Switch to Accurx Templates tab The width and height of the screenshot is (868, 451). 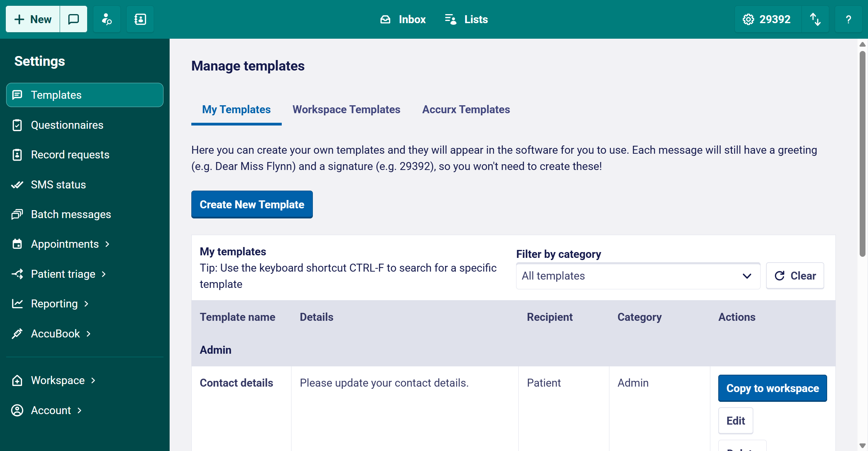pyautogui.click(x=466, y=110)
